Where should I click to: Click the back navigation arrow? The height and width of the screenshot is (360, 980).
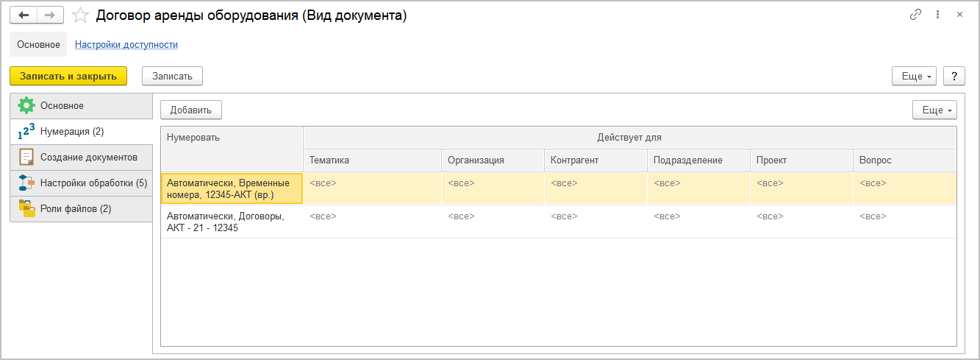click(24, 15)
